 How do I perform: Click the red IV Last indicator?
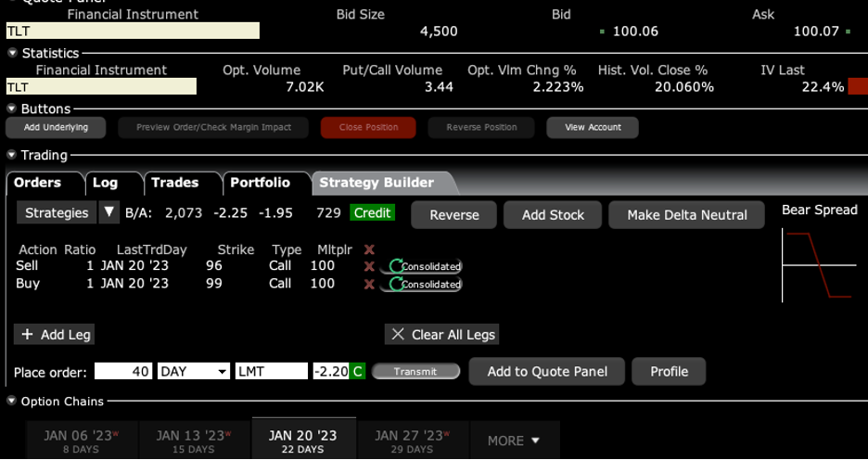tap(857, 86)
